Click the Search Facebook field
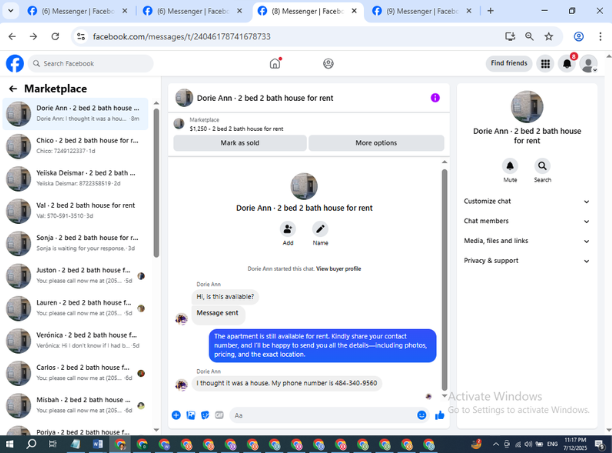612x453 pixels. (91, 63)
